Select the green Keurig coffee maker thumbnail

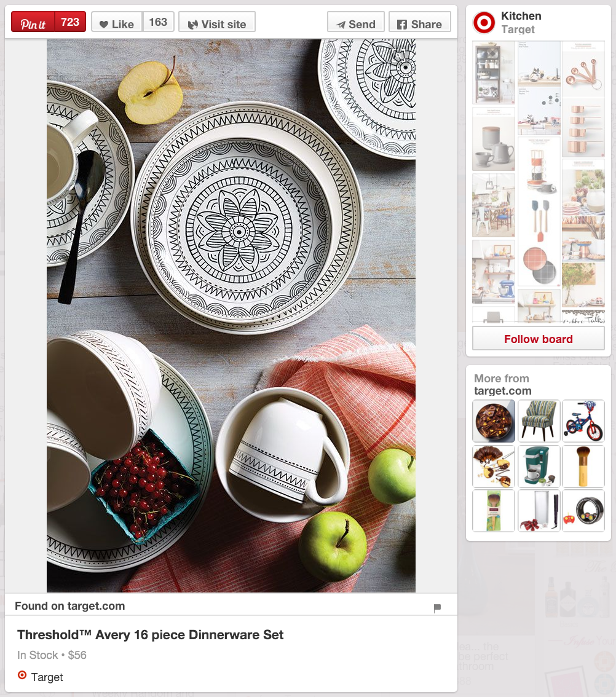(539, 467)
